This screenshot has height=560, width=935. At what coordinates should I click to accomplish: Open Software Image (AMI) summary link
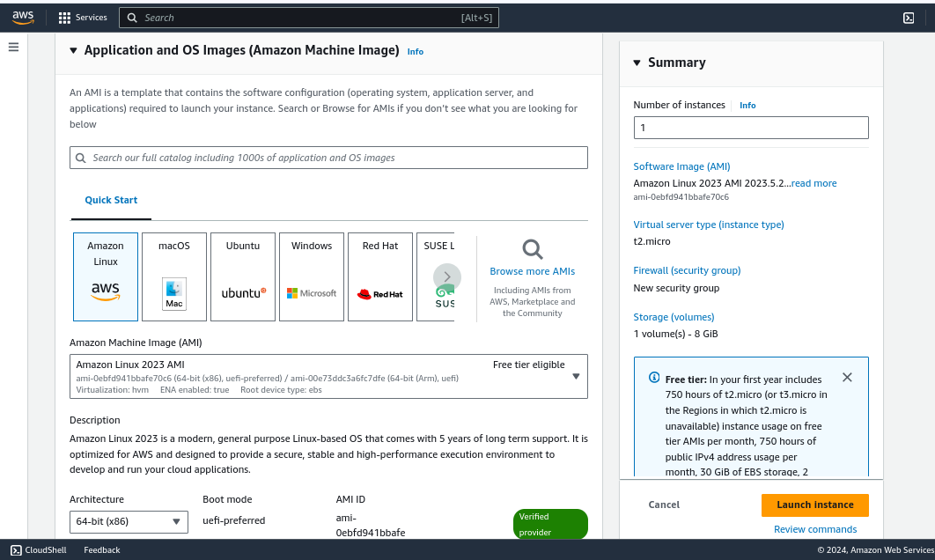click(x=681, y=167)
